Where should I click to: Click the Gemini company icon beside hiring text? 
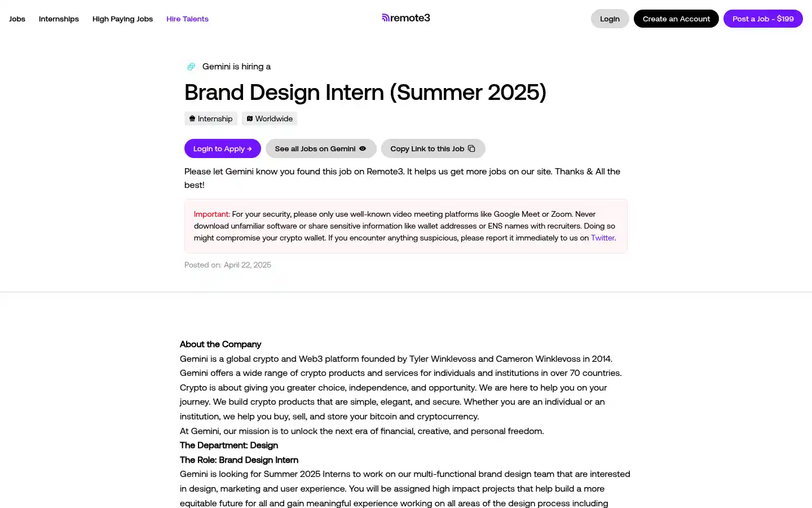(191, 67)
